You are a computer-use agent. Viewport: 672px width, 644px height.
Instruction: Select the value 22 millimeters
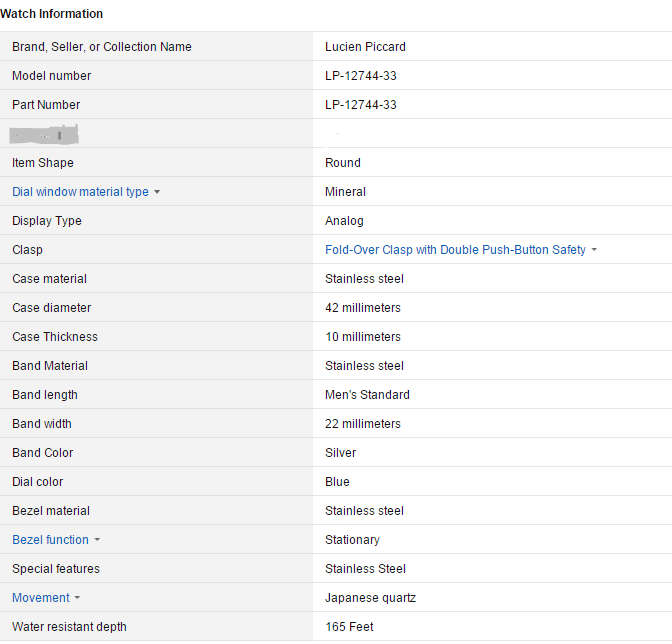click(363, 424)
